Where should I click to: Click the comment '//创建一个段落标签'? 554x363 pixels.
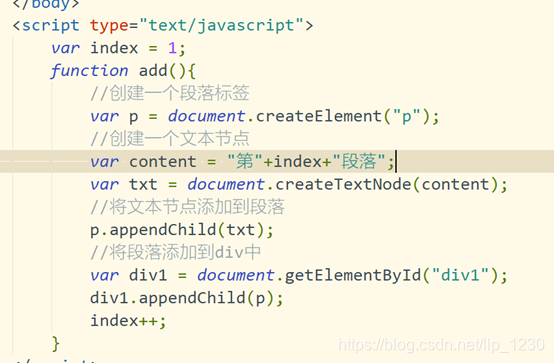170,93
